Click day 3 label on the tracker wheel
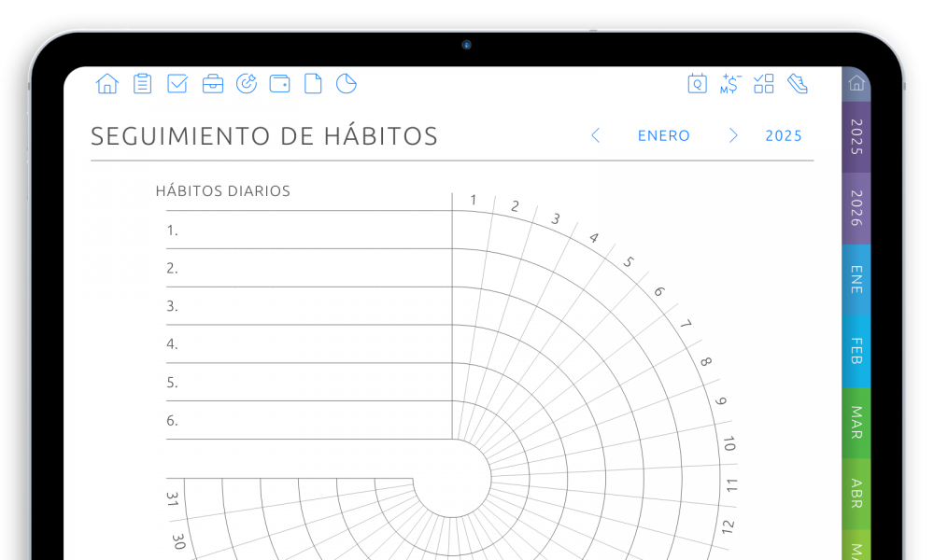Screen dimensions: 934x560 click(x=555, y=219)
